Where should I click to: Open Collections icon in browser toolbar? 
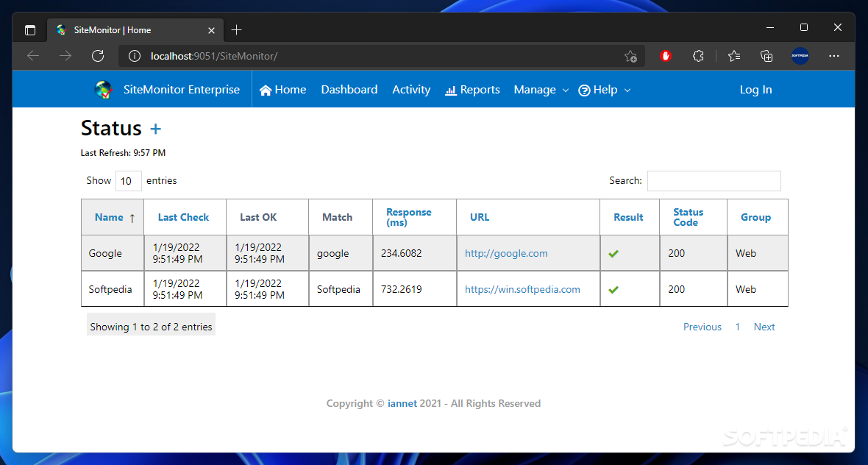click(766, 56)
